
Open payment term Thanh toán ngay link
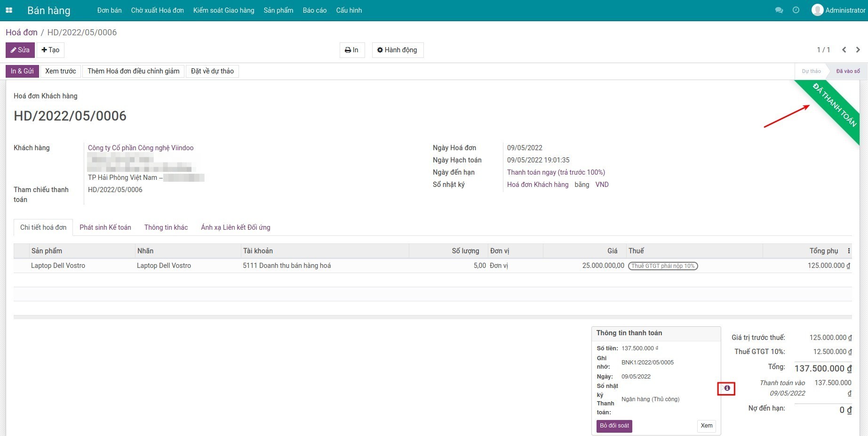tap(556, 172)
